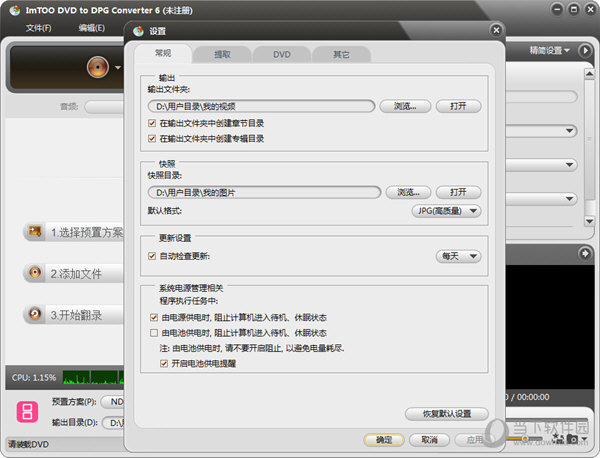Image resolution: width=600 pixels, height=458 pixels.
Task: Switch to the DVD tab
Action: click(282, 54)
